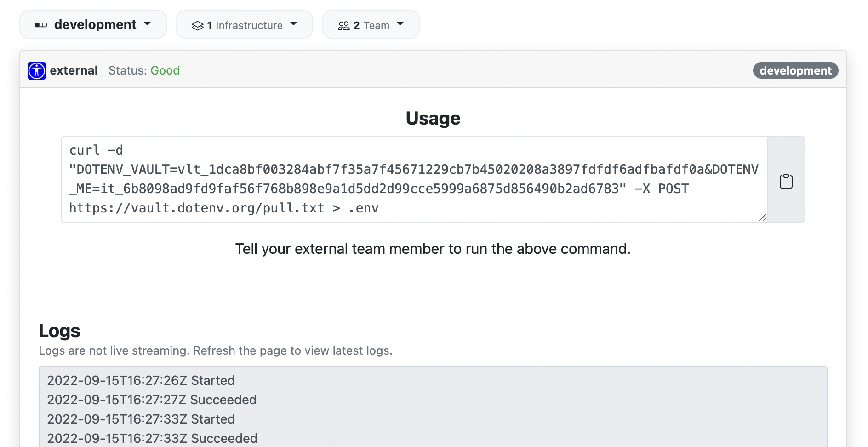Click the development badge label
This screenshot has height=447, width=868.
coord(795,70)
